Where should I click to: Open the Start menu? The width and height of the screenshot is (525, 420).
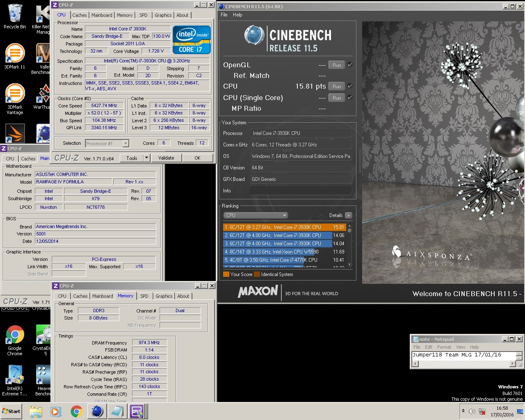pyautogui.click(x=11, y=411)
